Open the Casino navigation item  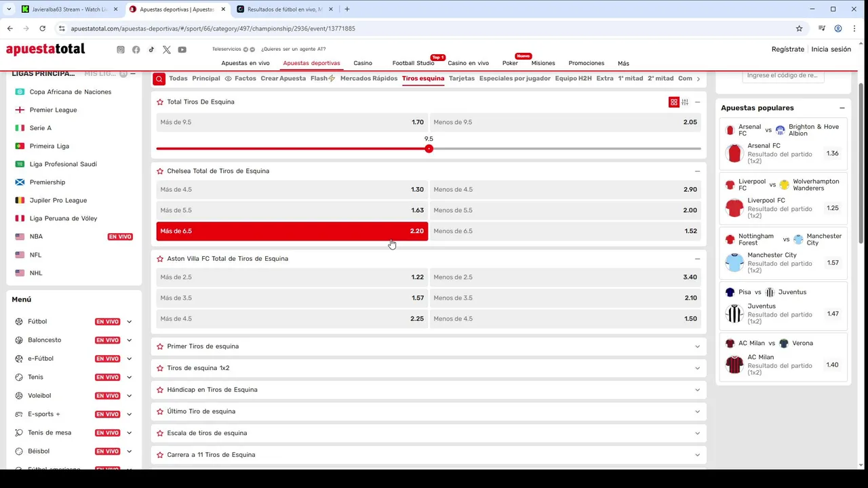coord(363,63)
